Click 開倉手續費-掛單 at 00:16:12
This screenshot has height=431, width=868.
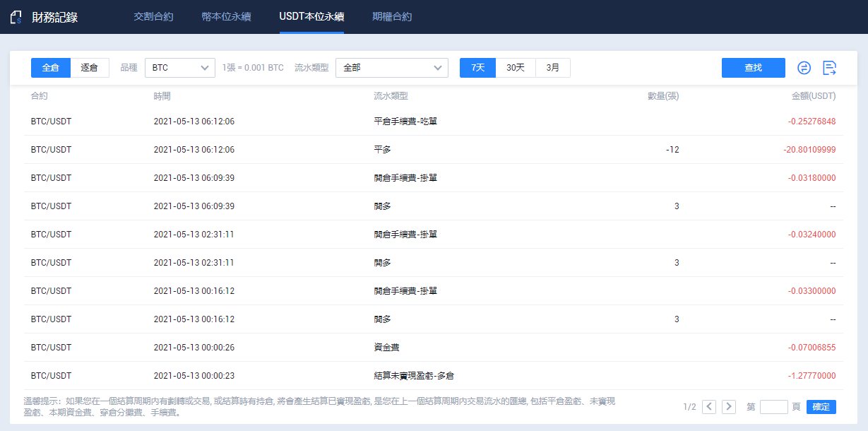405,291
